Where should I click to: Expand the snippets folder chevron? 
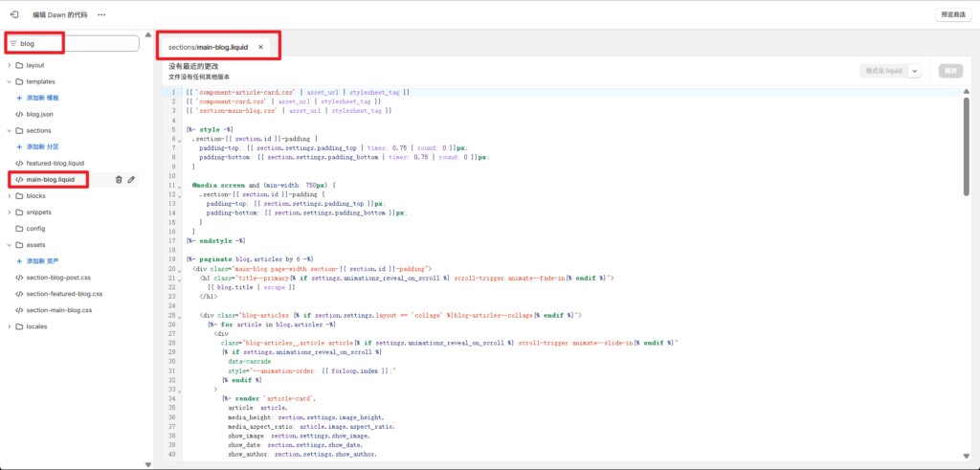point(10,212)
